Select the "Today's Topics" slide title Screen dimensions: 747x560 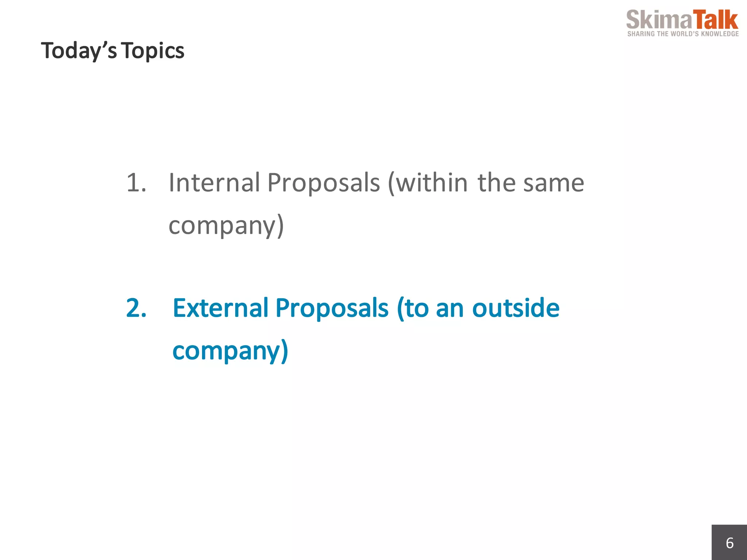[113, 51]
